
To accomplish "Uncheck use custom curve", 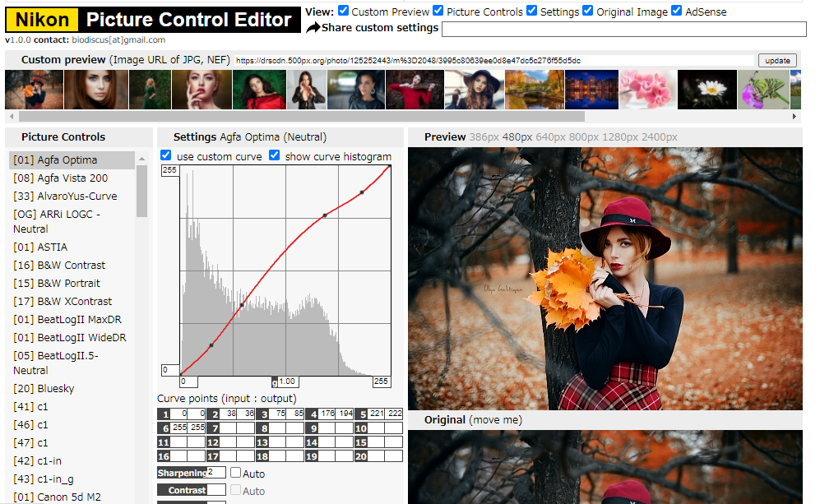I will (x=166, y=155).
